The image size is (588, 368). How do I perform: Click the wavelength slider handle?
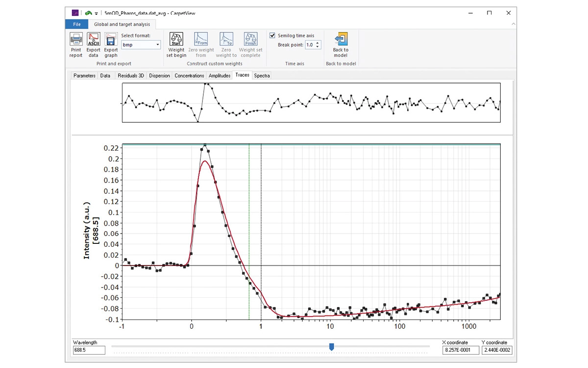click(332, 347)
